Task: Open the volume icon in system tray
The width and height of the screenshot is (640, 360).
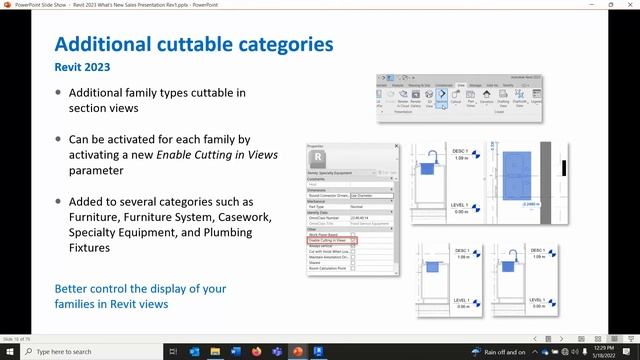Action: click(x=575, y=351)
